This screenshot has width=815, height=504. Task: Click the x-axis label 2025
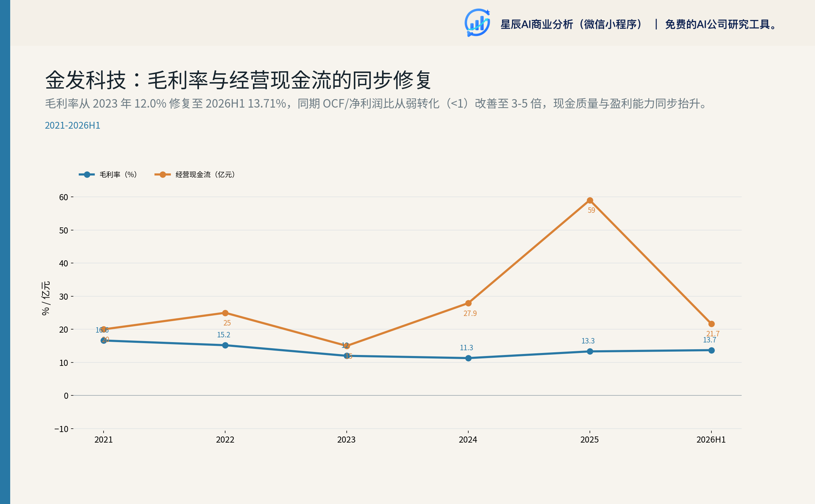tap(590, 440)
